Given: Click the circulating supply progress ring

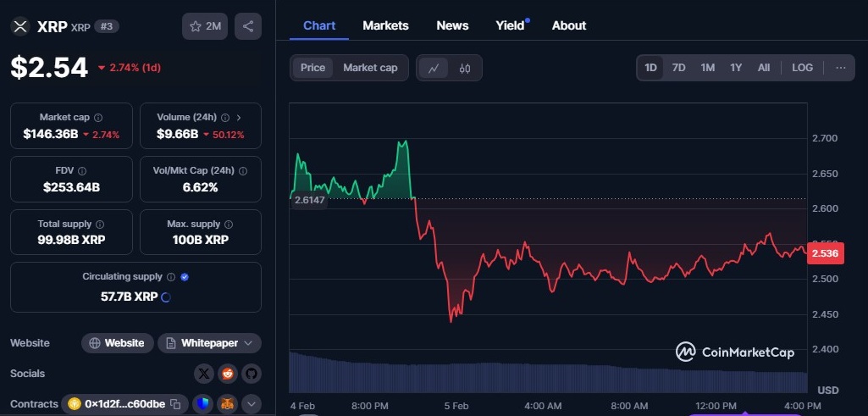Looking at the screenshot, I should coord(165,297).
